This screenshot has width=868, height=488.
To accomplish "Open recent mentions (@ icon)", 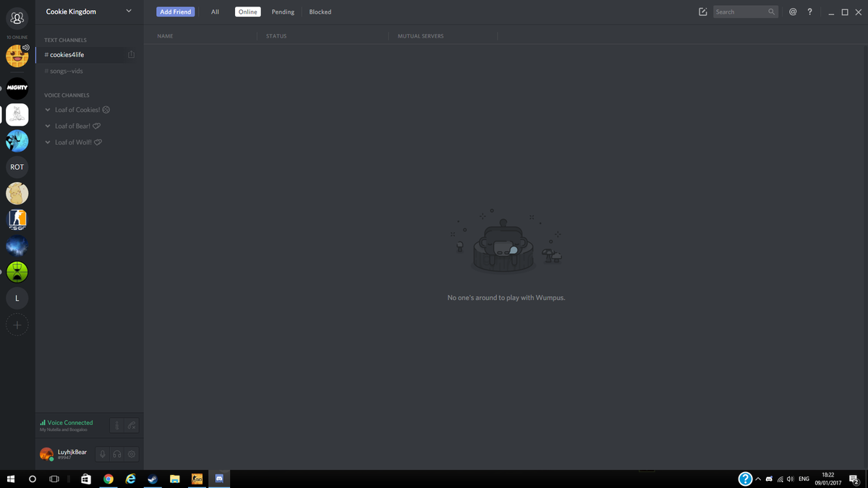I will (793, 12).
